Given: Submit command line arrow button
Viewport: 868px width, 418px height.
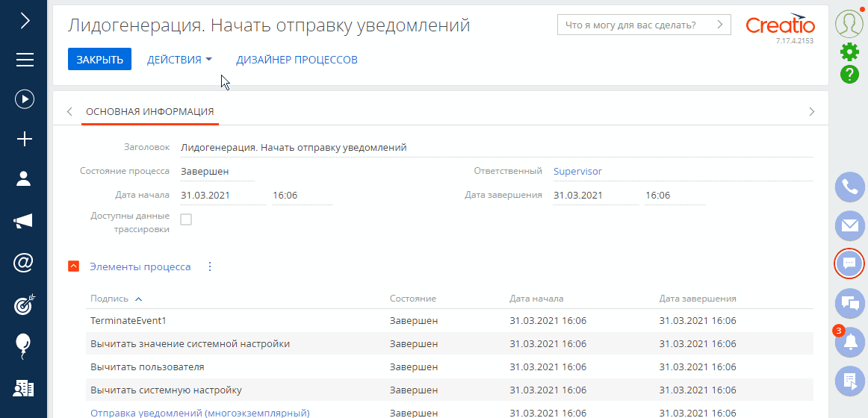Looking at the screenshot, I should [x=719, y=25].
